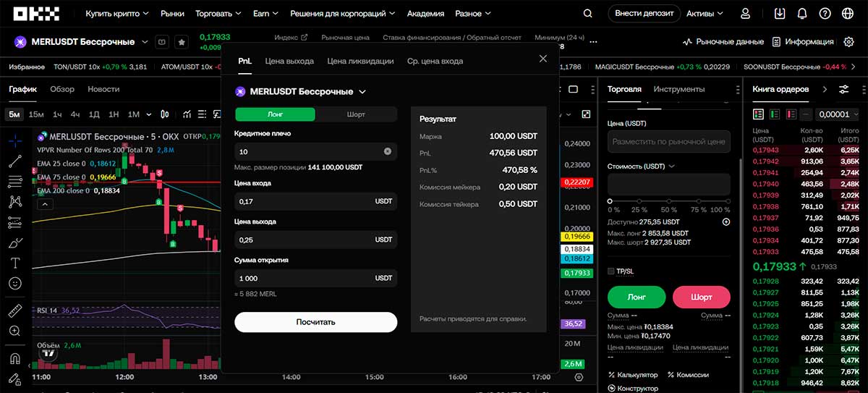Image resolution: width=868 pixels, height=393 pixels.
Task: Open the help question-mark icon
Action: [825, 13]
